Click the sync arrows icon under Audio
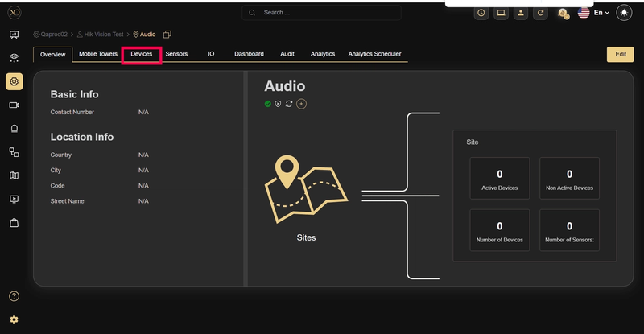This screenshot has height=334, width=644. pos(289,104)
